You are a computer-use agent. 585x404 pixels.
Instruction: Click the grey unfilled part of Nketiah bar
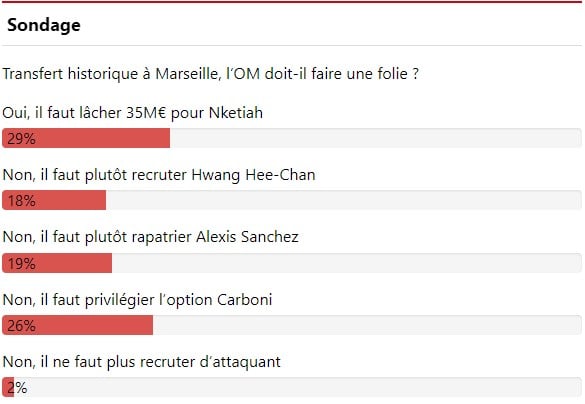[x=376, y=138]
